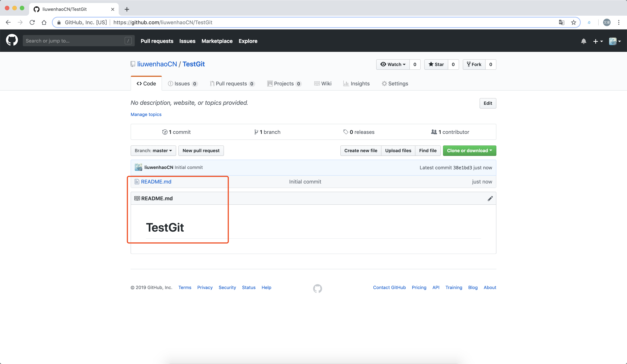Viewport: 627px width, 364px height.
Task: Switch to the Code tab
Action: pyautogui.click(x=146, y=84)
